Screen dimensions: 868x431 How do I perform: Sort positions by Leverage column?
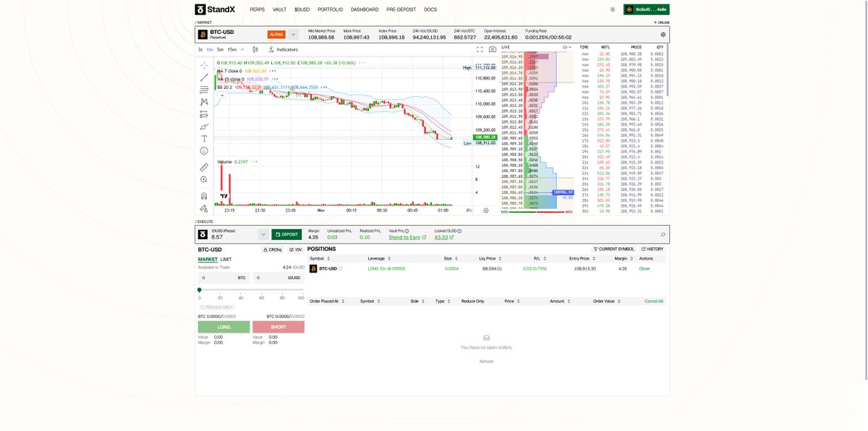[x=378, y=258]
